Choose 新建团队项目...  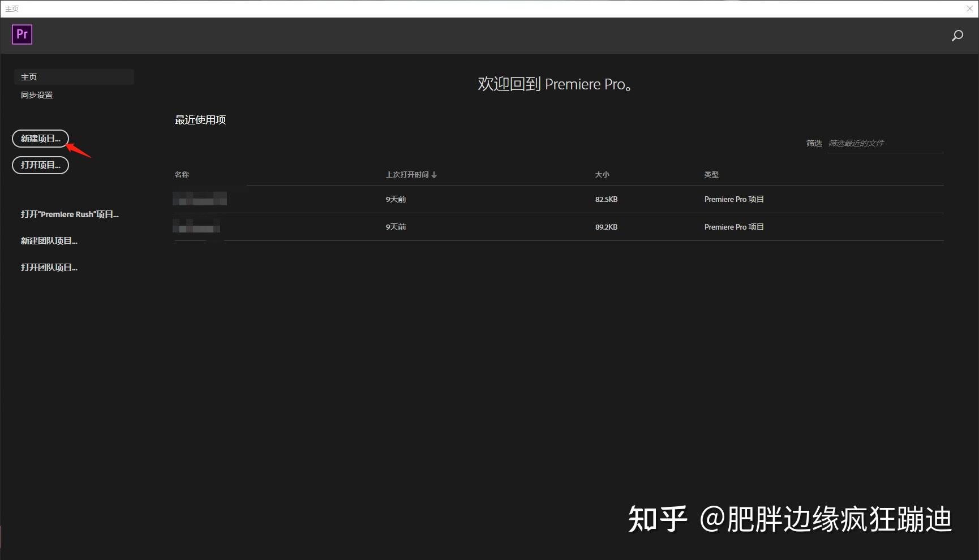pyautogui.click(x=49, y=241)
